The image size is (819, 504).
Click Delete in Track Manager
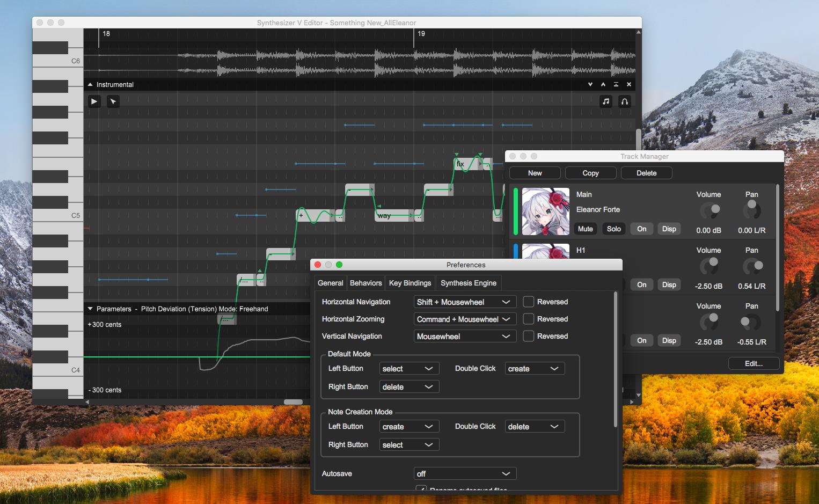647,173
